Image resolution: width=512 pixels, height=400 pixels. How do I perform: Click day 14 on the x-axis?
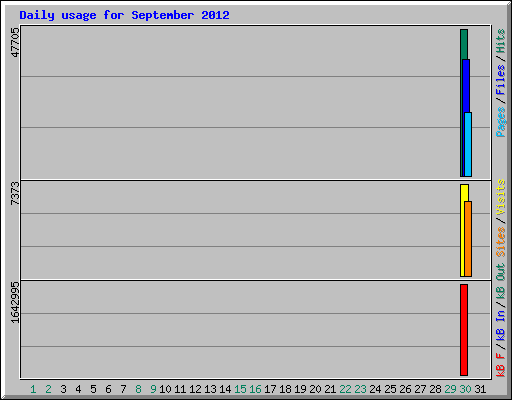[225, 389]
